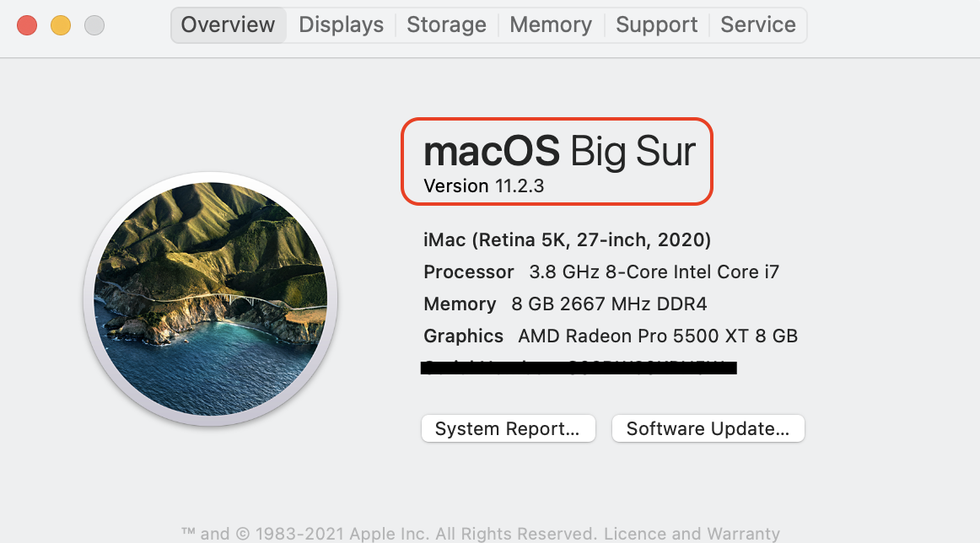Screen dimensions: 980x543
Task: Click the System Report button
Action: (x=508, y=428)
